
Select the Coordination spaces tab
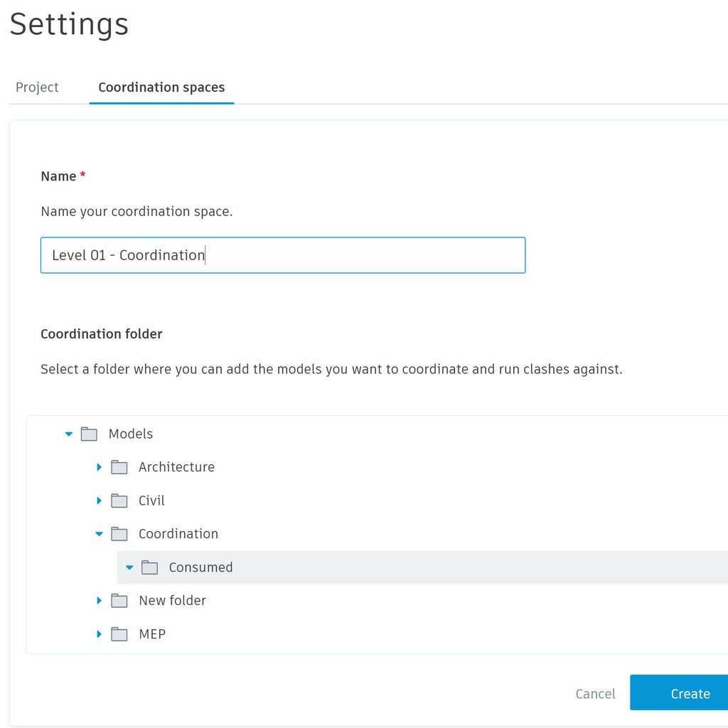pyautogui.click(x=161, y=87)
